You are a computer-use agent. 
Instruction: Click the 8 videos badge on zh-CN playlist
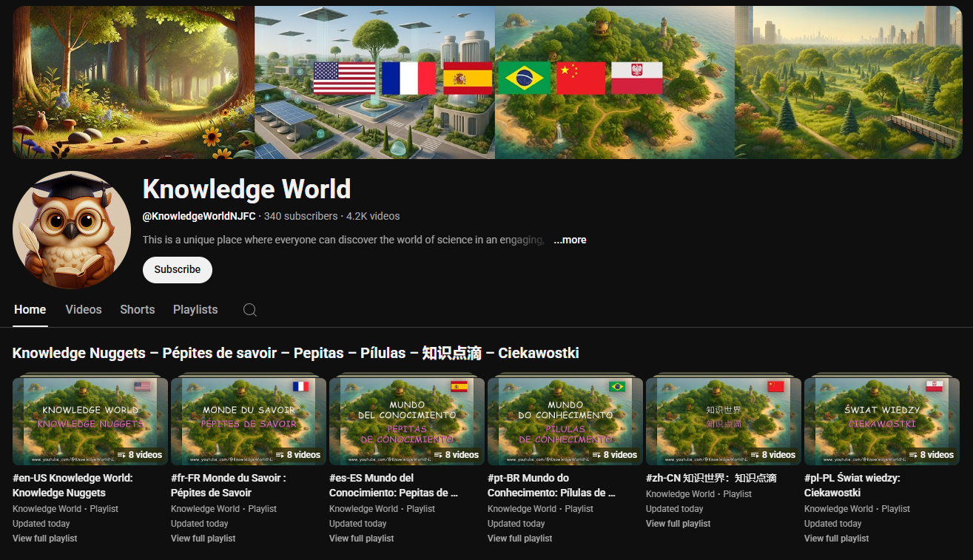coord(773,455)
